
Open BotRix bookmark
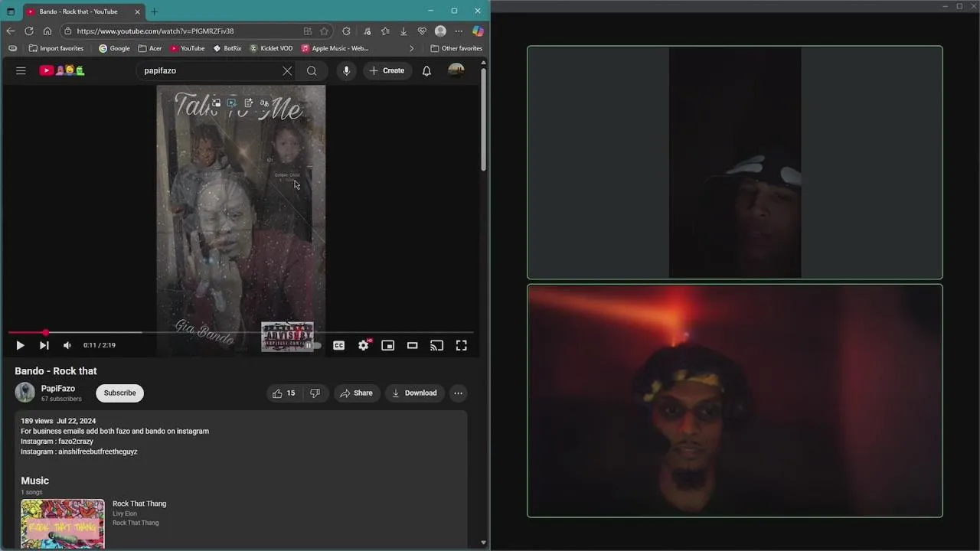click(x=227, y=48)
